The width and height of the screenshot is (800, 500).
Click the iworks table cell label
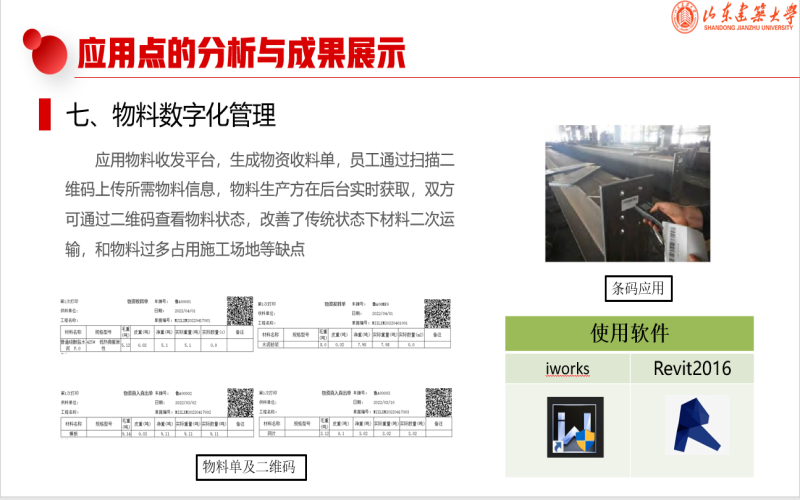click(567, 368)
